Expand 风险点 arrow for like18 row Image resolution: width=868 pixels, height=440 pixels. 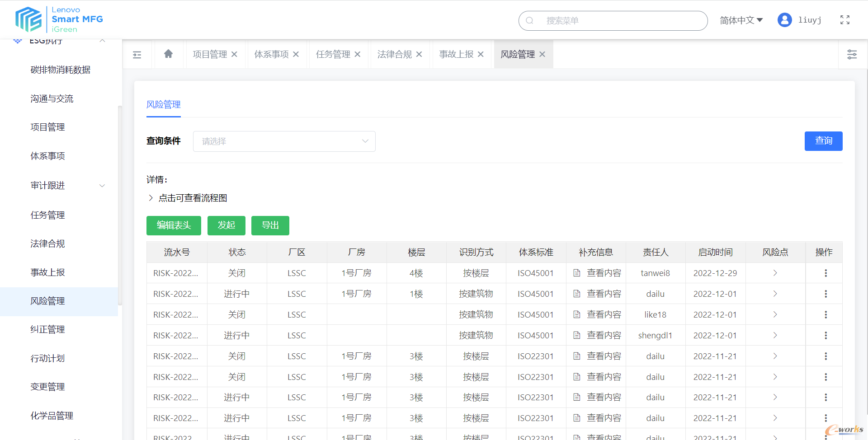(x=775, y=314)
